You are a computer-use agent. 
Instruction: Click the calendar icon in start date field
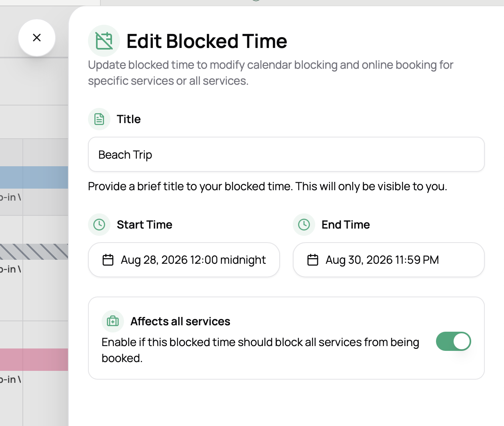[108, 260]
